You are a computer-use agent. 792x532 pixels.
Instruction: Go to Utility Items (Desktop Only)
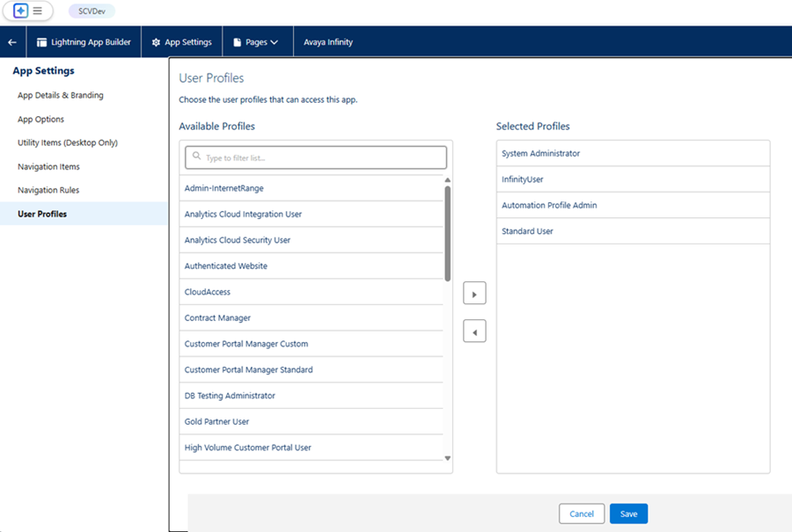(x=68, y=142)
